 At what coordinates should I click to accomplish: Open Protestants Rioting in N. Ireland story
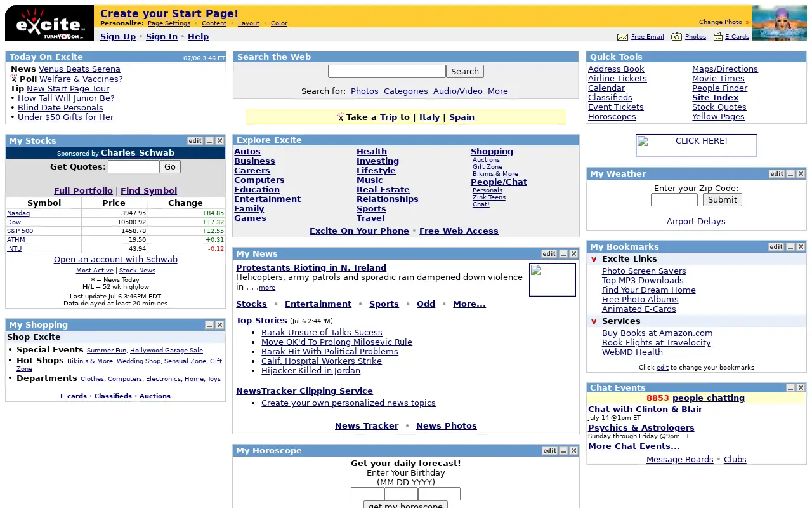(x=311, y=268)
